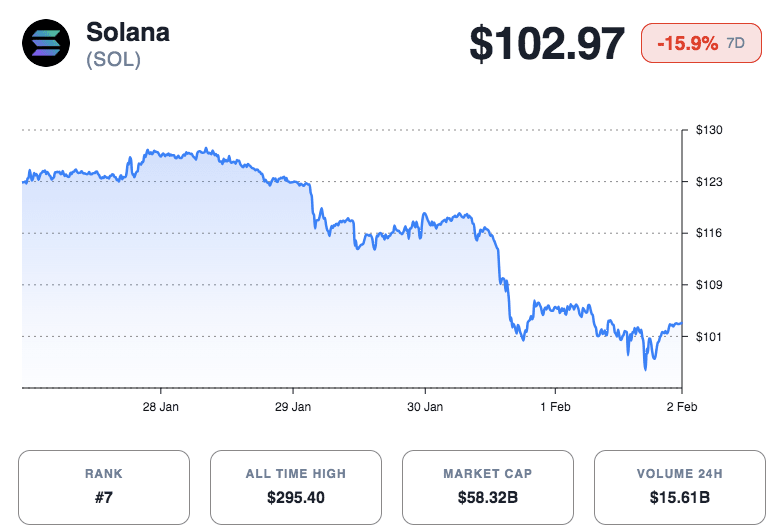Click the $101 price axis label

click(709, 337)
